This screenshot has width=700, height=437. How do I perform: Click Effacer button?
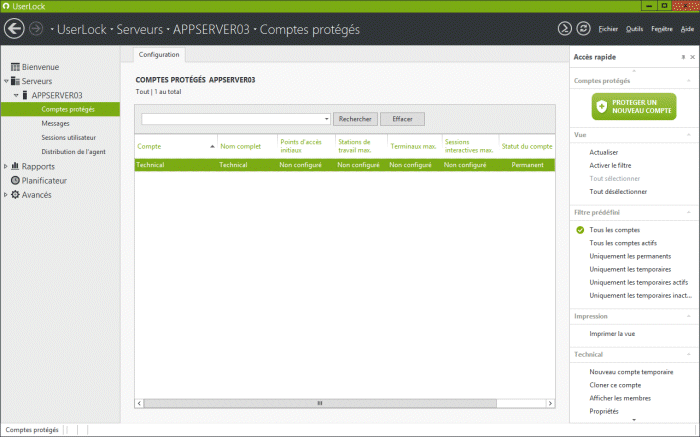[x=402, y=119]
